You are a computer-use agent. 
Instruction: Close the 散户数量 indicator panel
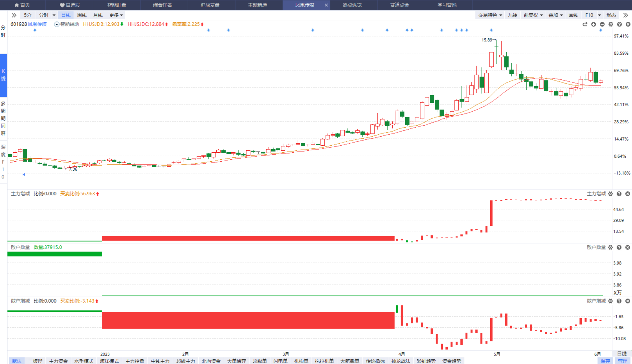628,247
